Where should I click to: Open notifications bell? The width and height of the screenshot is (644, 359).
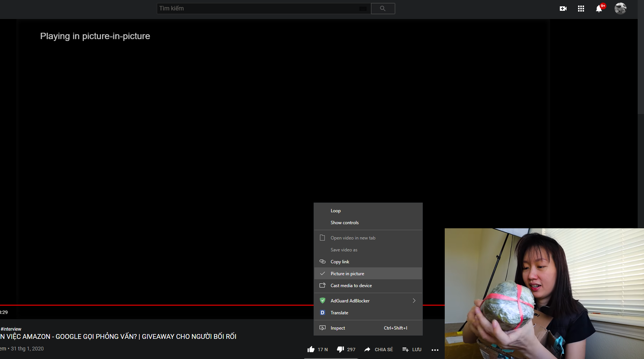(599, 9)
